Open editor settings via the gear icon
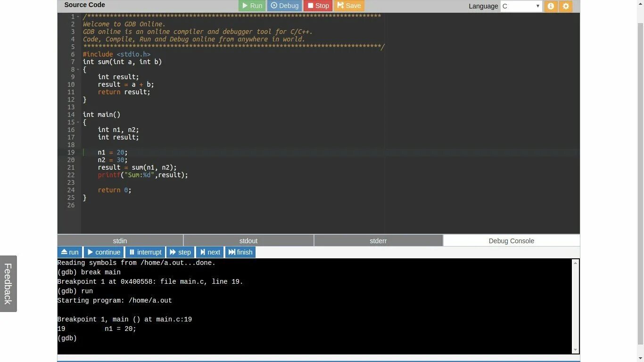 pyautogui.click(x=566, y=7)
